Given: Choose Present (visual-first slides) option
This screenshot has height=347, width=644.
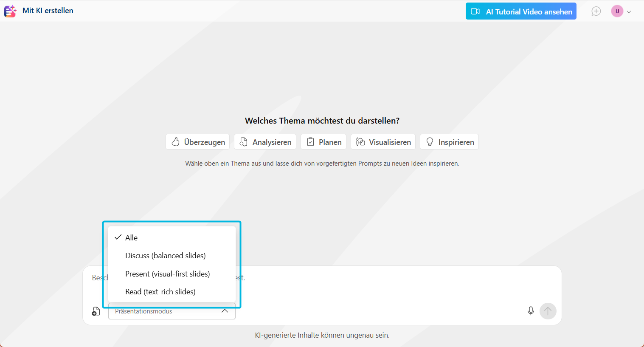Looking at the screenshot, I should 172,274.
